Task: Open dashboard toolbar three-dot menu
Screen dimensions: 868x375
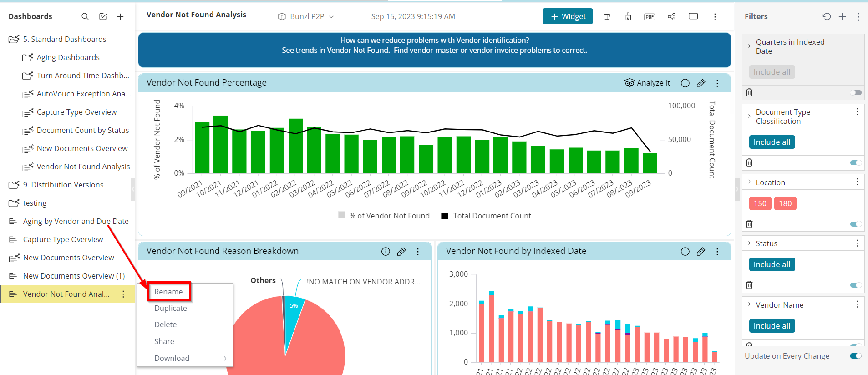Action: pyautogui.click(x=715, y=17)
